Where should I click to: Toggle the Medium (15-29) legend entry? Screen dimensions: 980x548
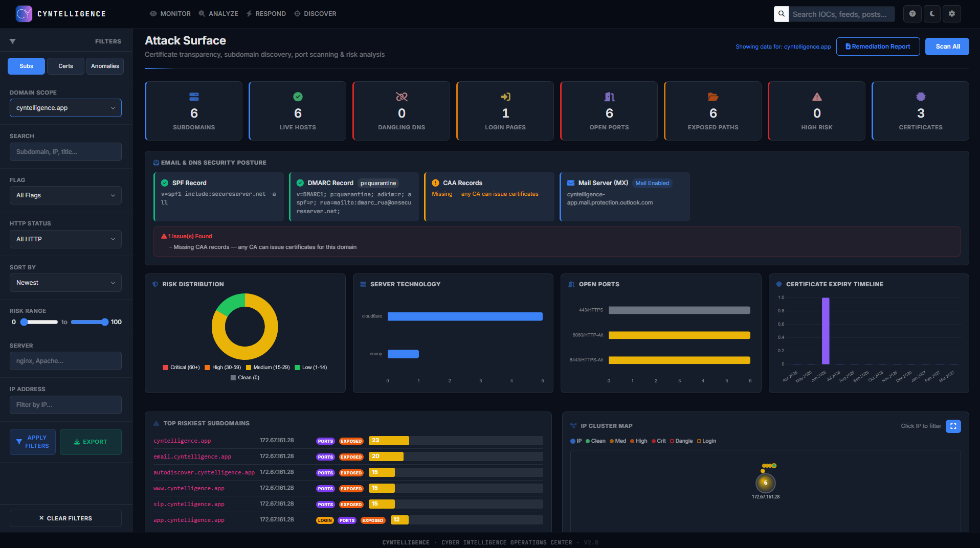tap(268, 368)
